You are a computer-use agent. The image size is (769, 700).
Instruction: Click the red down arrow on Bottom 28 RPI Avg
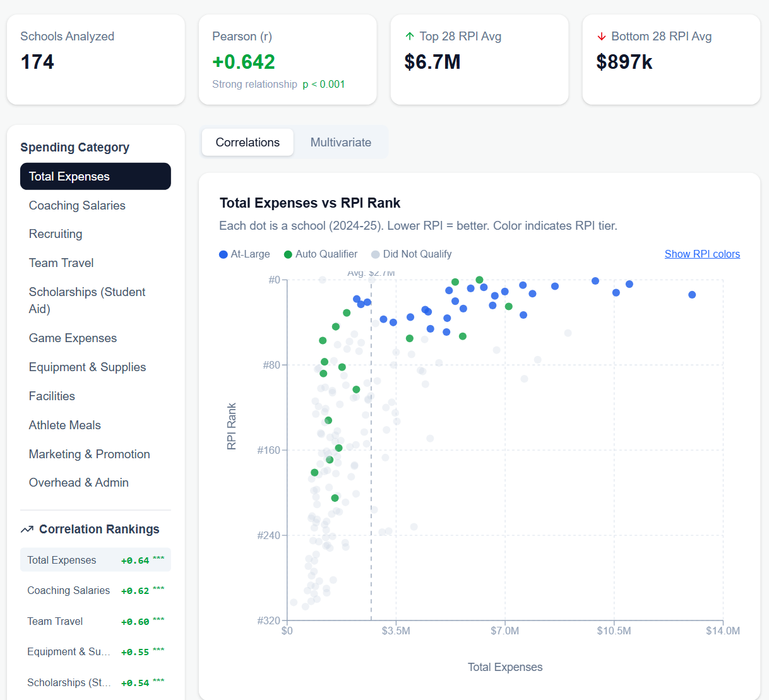coord(601,37)
